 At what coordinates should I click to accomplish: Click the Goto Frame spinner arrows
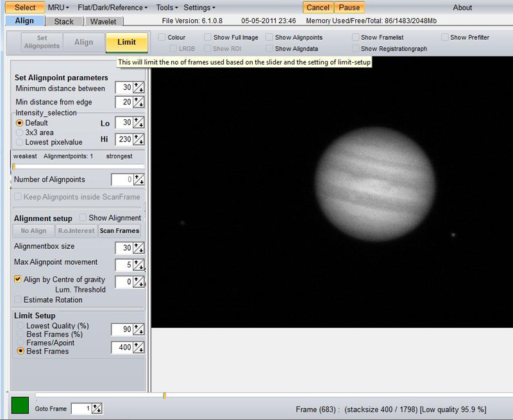pyautogui.click(x=97, y=408)
